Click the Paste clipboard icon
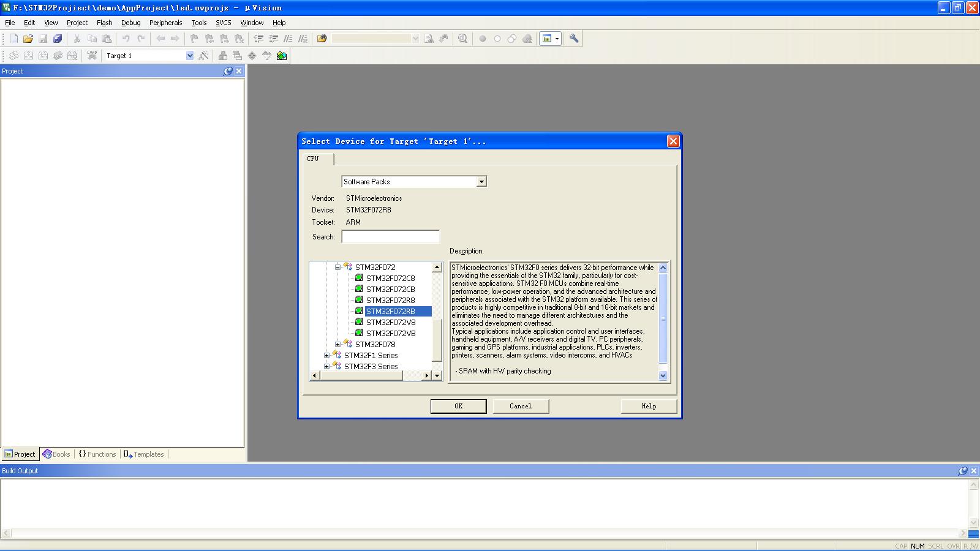 pyautogui.click(x=107, y=39)
